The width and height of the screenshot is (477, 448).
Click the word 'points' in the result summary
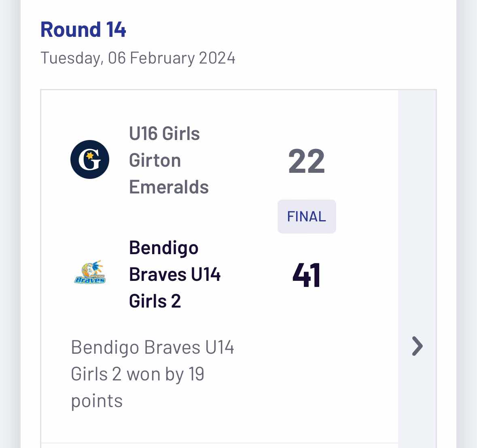pos(97,401)
